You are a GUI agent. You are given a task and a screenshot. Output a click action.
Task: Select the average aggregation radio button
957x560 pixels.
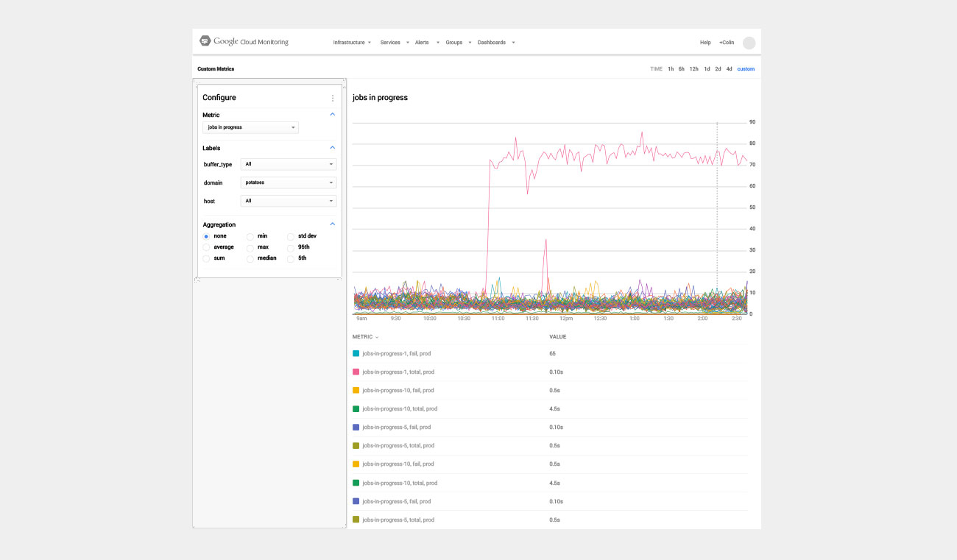pyautogui.click(x=206, y=247)
